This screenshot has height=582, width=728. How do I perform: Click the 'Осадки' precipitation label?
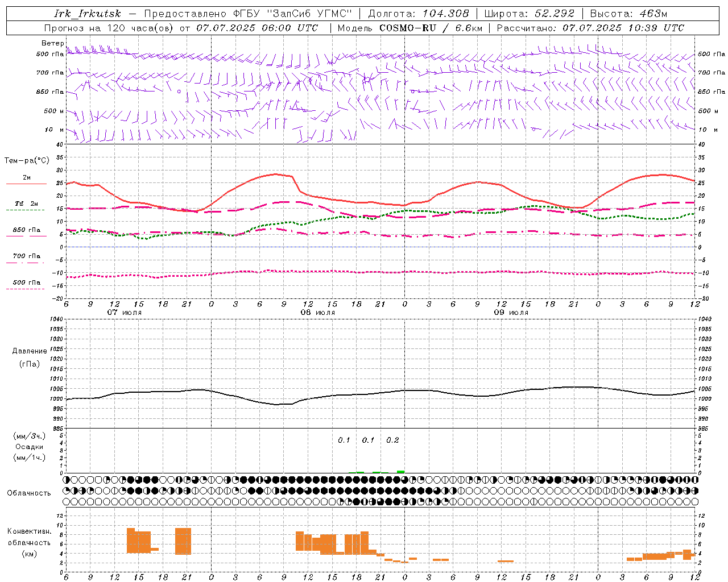[x=30, y=447]
